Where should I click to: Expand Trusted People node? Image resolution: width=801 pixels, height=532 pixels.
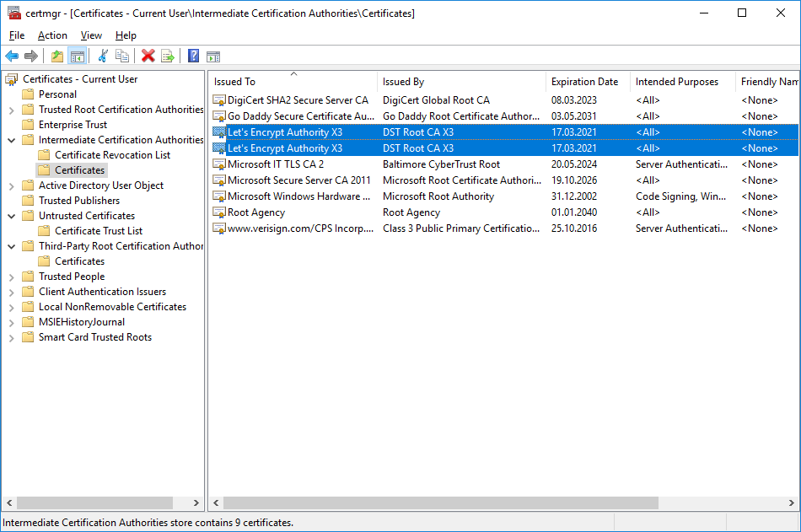(x=12, y=277)
